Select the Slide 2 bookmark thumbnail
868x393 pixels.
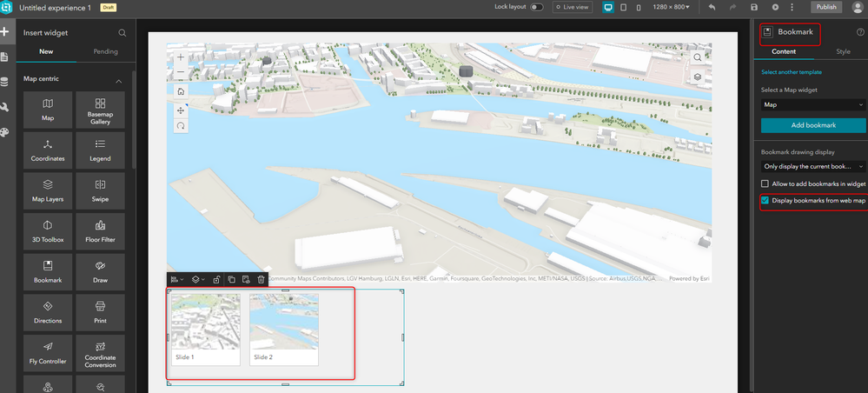point(283,330)
